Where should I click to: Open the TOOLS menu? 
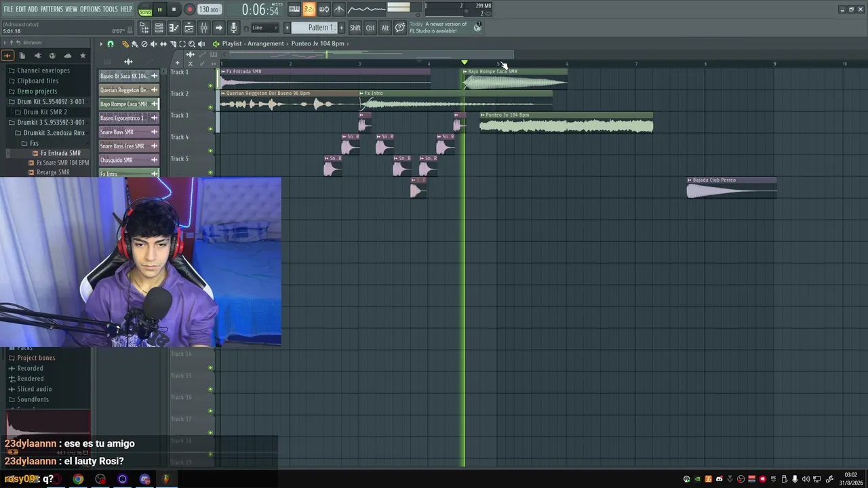pyautogui.click(x=110, y=9)
